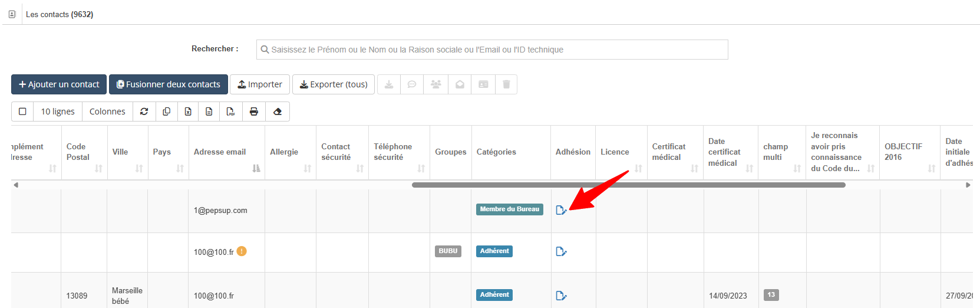Image resolution: width=980 pixels, height=308 pixels.
Task: Export the table as PDF
Action: (230, 112)
